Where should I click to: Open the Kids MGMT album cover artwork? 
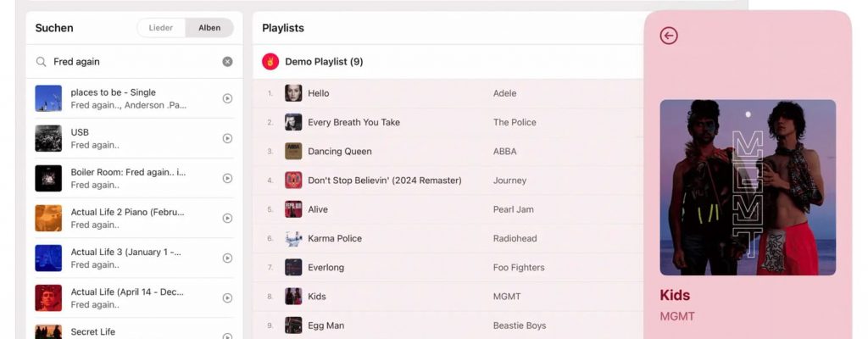pyautogui.click(x=748, y=187)
